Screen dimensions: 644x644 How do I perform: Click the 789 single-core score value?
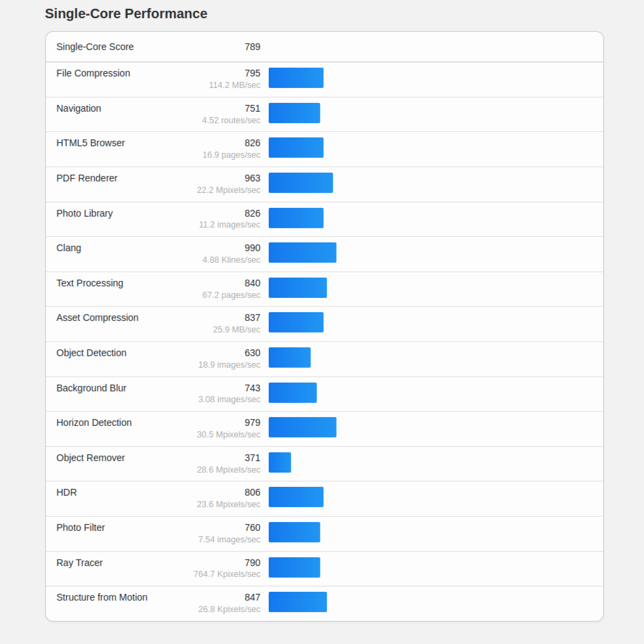click(x=252, y=47)
